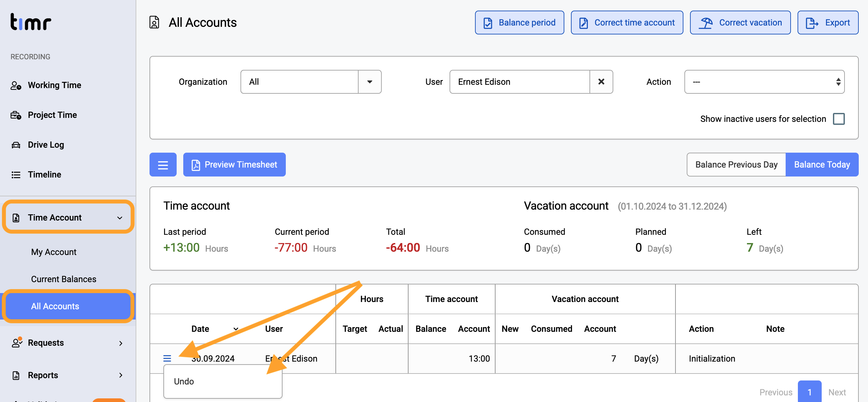The height and width of the screenshot is (402, 868).
Task: Click the Export button
Action: click(828, 23)
